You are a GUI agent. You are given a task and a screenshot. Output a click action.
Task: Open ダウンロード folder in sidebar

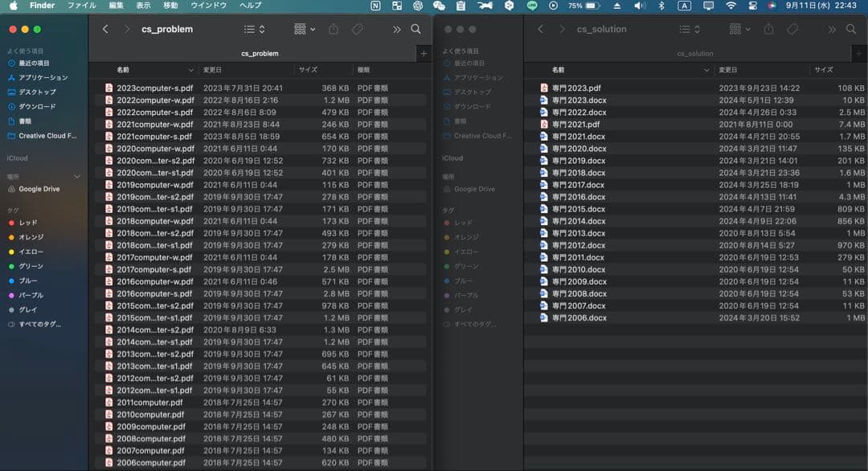point(37,107)
